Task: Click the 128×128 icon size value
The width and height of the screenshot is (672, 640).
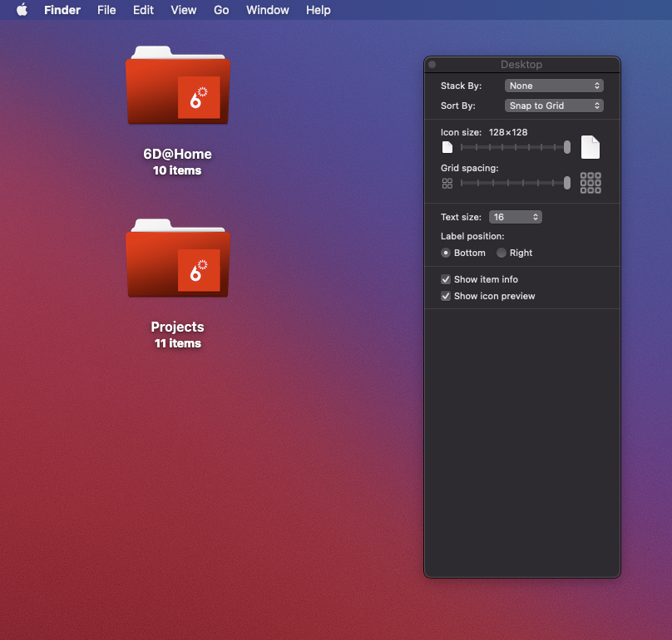Action: pos(508,132)
